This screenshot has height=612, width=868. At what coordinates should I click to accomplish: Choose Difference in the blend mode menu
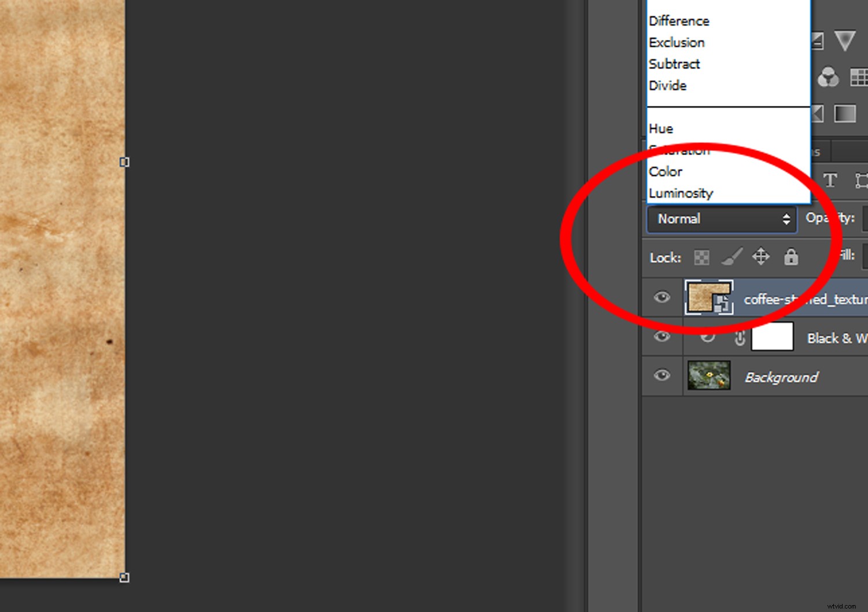(x=679, y=21)
